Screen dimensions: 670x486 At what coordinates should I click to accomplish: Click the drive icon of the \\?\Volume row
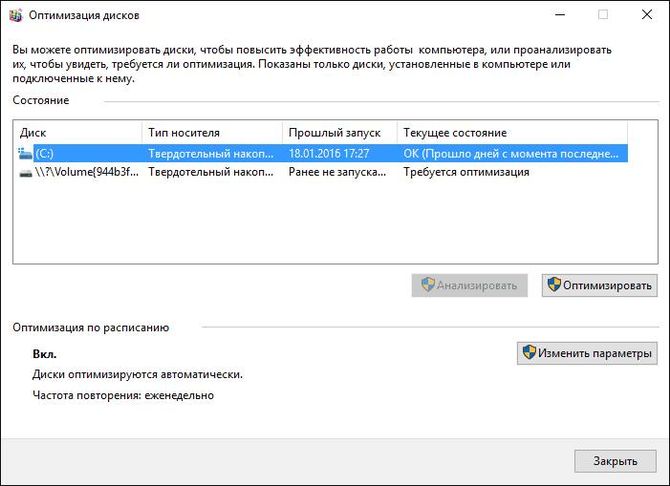[26, 172]
